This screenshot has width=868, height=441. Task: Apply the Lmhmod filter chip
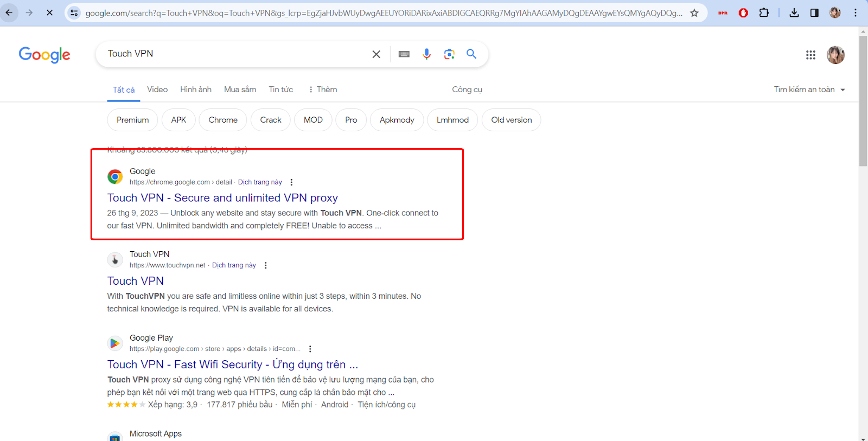(452, 120)
